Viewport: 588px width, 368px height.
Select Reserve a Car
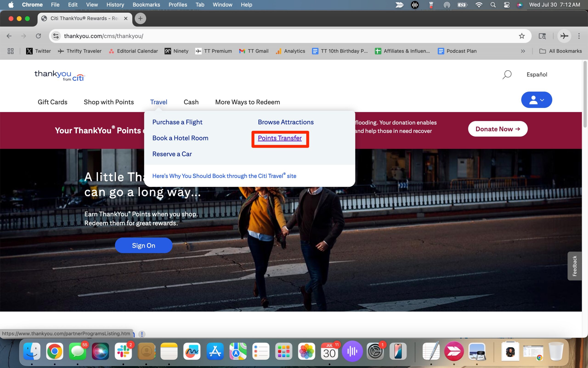(x=172, y=154)
